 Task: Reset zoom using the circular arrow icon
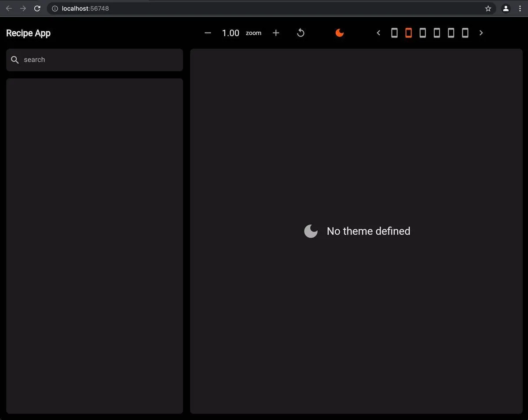[x=301, y=33]
